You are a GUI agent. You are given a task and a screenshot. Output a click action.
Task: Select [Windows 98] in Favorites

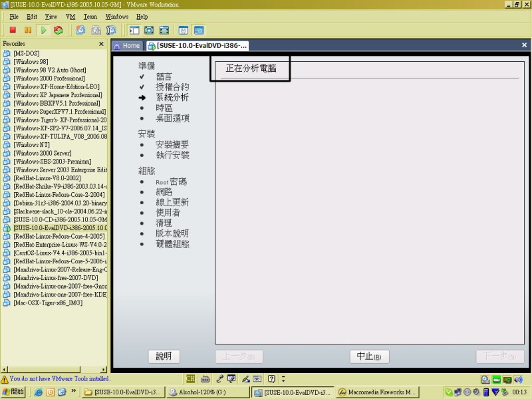(x=31, y=62)
